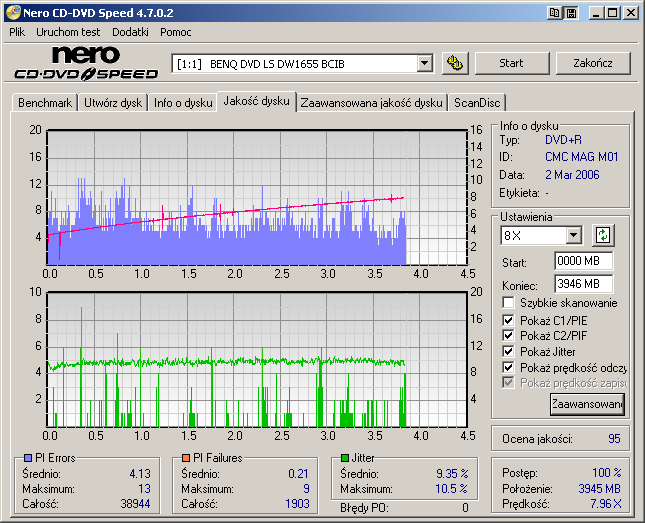The width and height of the screenshot is (645, 523).
Task: Click the Koniec field showing 3946 MB
Action: coord(583,284)
